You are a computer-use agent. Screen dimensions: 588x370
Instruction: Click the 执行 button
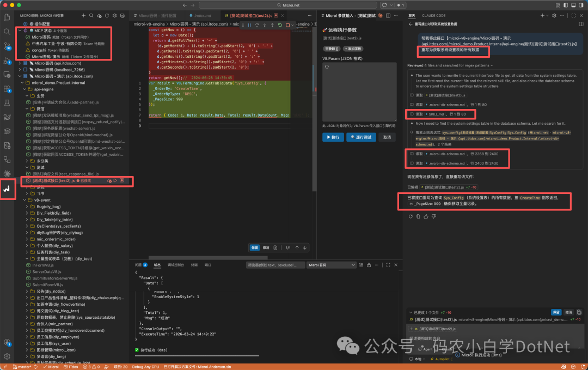(333, 137)
